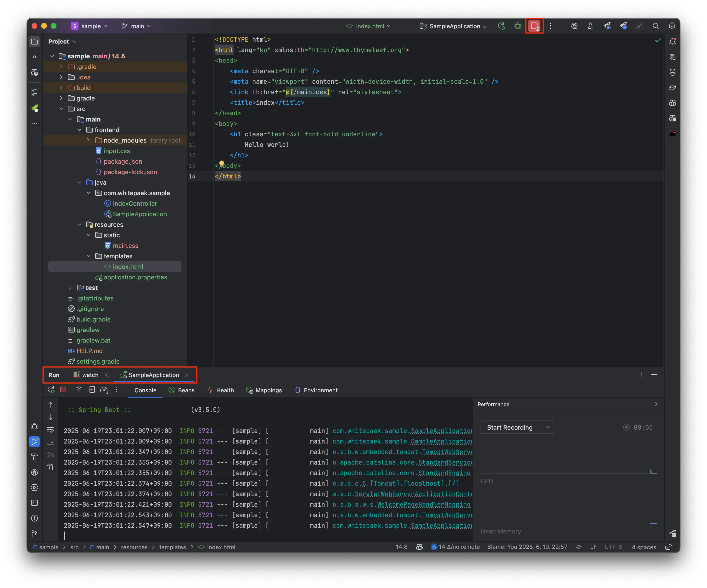Collapse the Performance panel chevron

pyautogui.click(x=656, y=404)
